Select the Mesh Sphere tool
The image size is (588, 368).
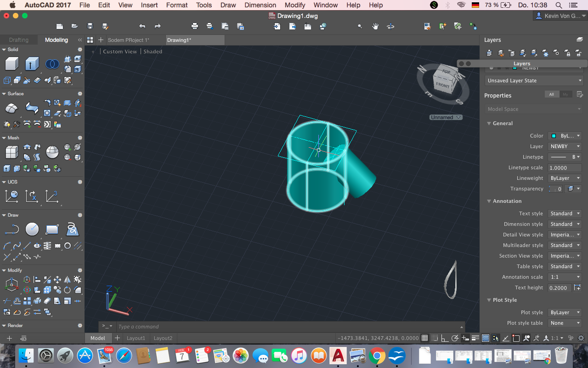[52, 152]
